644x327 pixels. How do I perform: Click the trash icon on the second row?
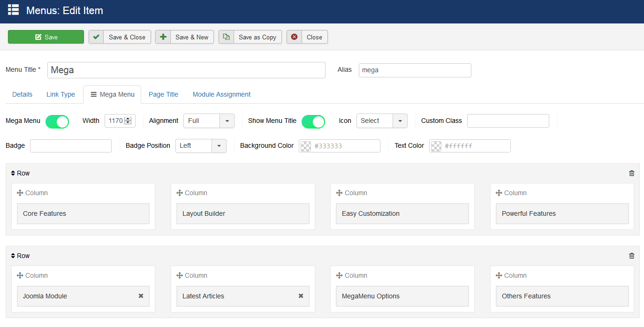631,256
